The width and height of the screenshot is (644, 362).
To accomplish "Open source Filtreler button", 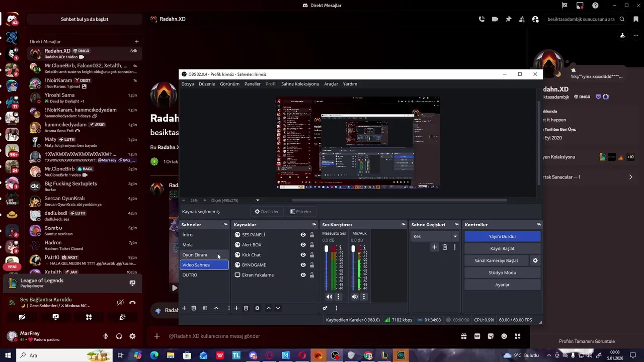I will click(x=301, y=212).
